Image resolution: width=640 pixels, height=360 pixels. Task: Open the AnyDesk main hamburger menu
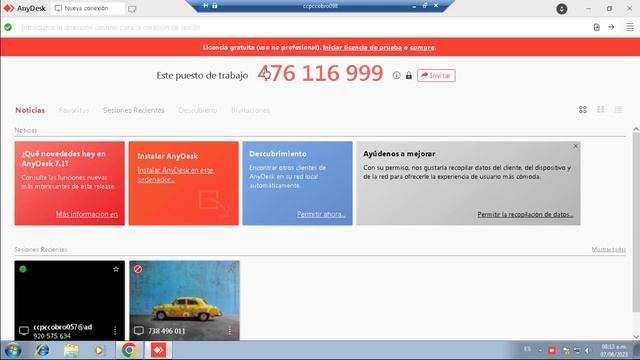click(629, 27)
